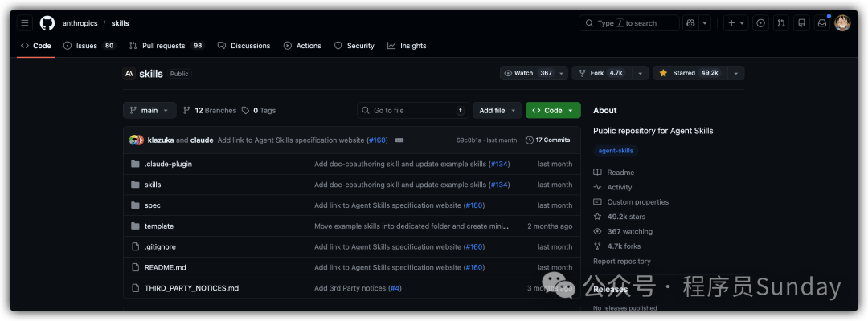Click the icon beside Custom properties

(x=597, y=202)
